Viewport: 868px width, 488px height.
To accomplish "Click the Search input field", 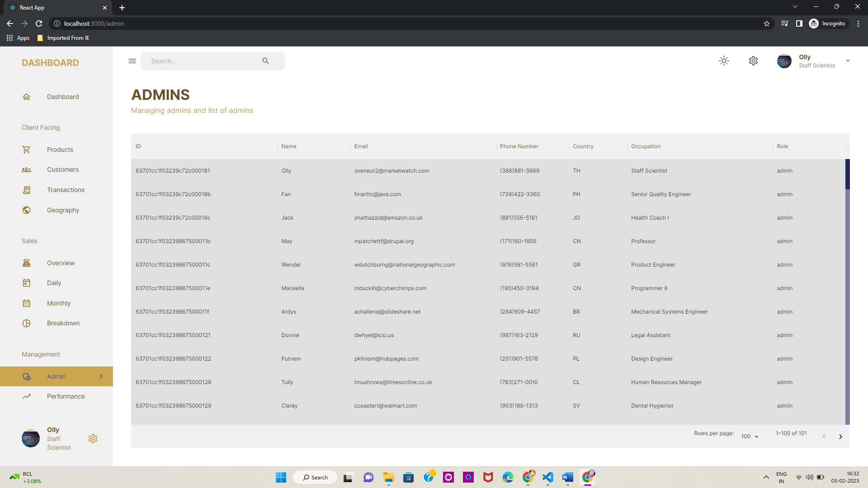I will (203, 61).
